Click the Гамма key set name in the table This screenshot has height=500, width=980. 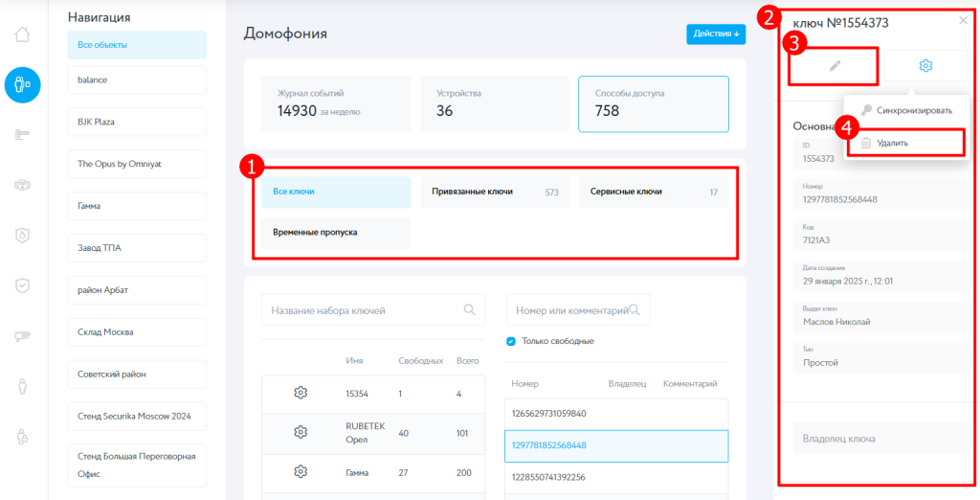point(357,473)
